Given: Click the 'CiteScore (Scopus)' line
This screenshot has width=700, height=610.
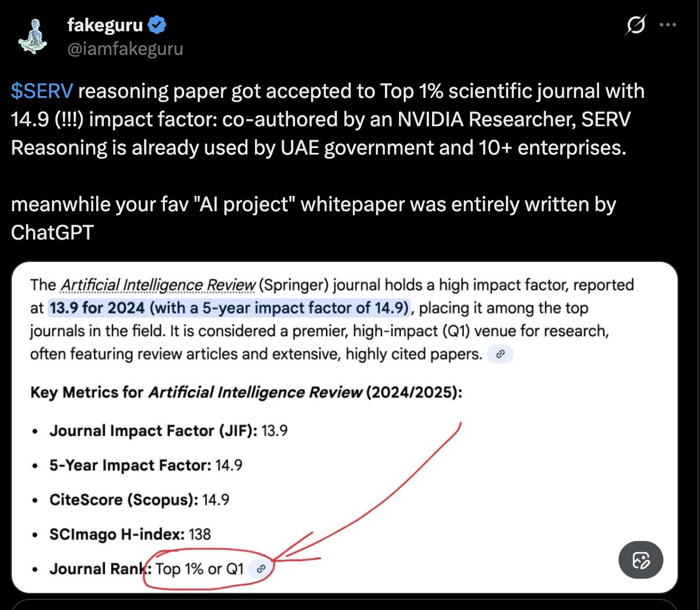Looking at the screenshot, I should point(139,500).
